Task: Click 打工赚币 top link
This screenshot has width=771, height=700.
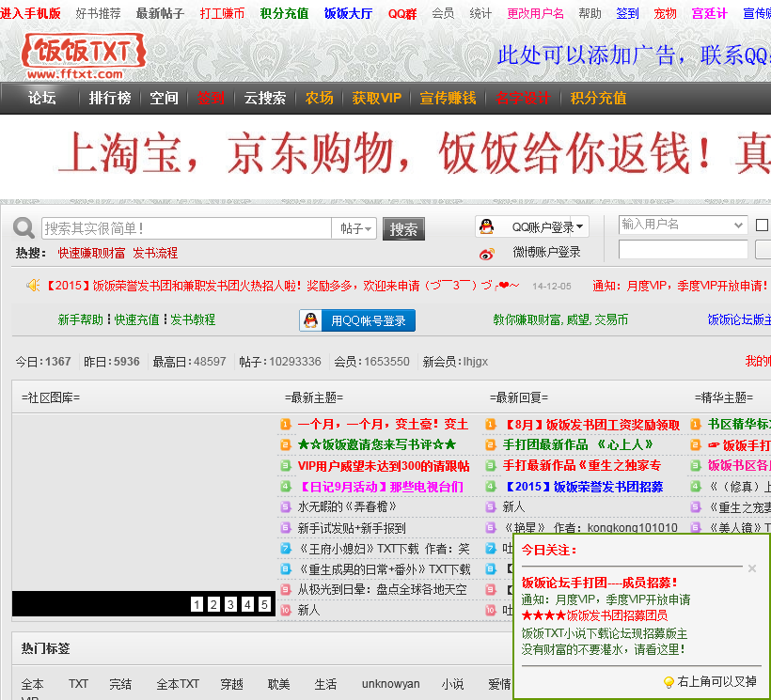Action: point(222,13)
